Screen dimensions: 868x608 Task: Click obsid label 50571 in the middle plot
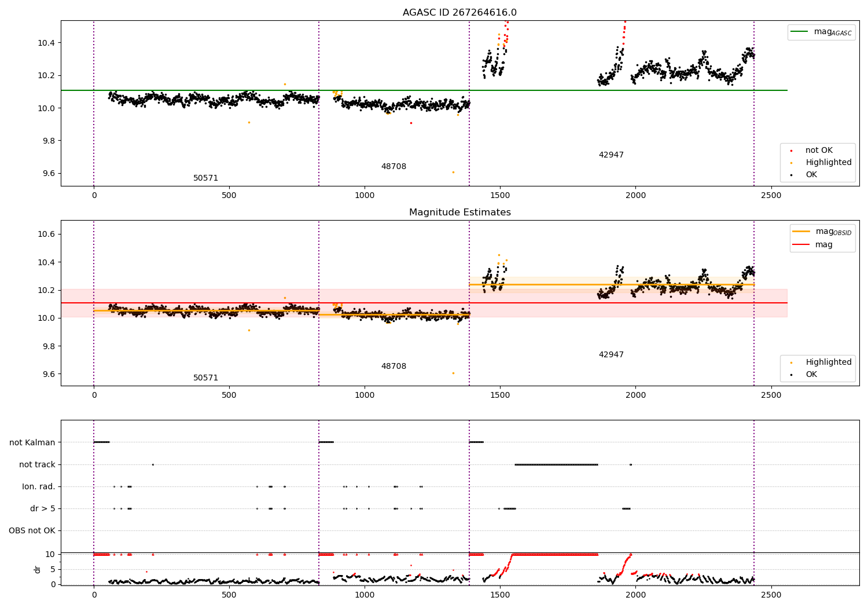point(205,378)
